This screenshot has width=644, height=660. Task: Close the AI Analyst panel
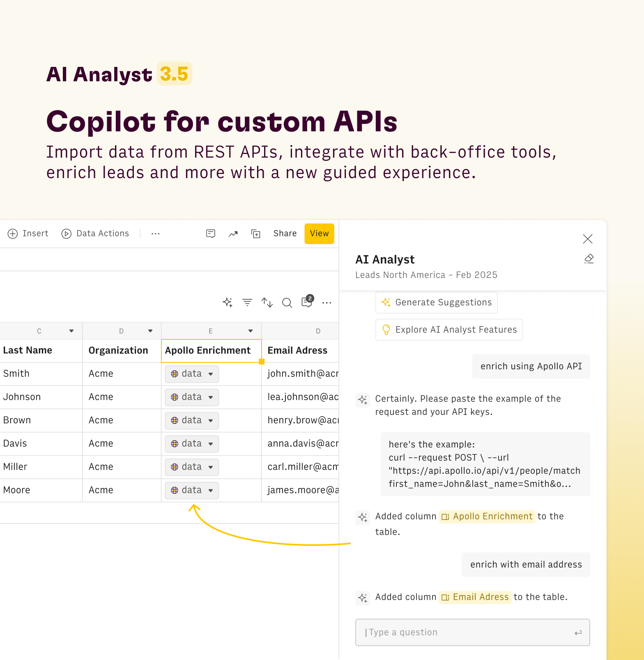click(588, 239)
